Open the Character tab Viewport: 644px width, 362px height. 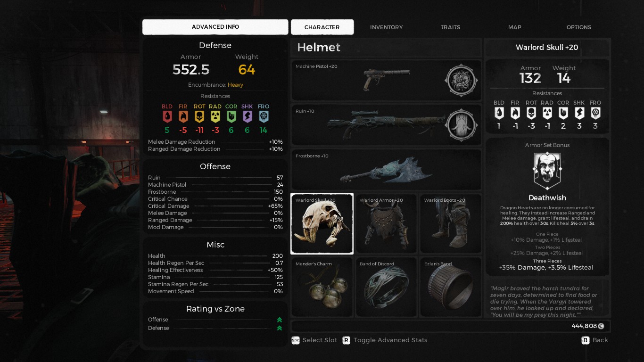pos(322,27)
